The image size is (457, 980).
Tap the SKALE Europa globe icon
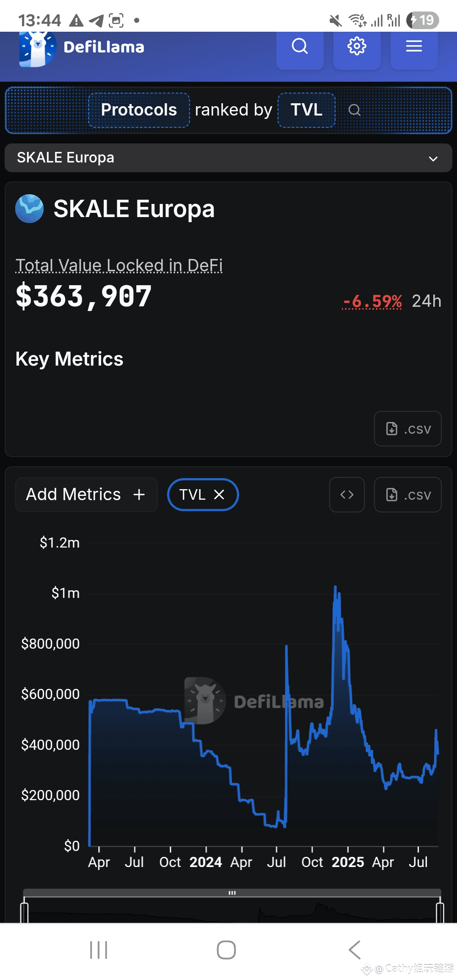[30, 209]
